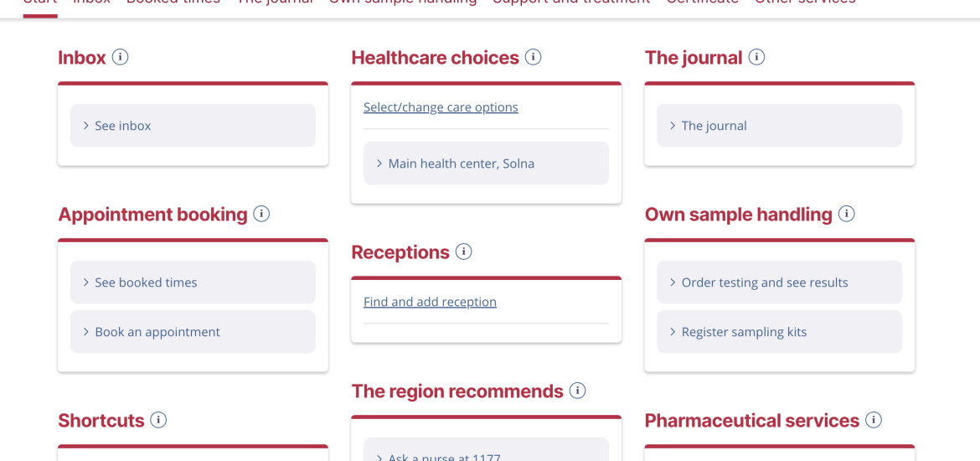Select Register sampling kits
Viewport: 980px width, 461px height.
click(779, 332)
